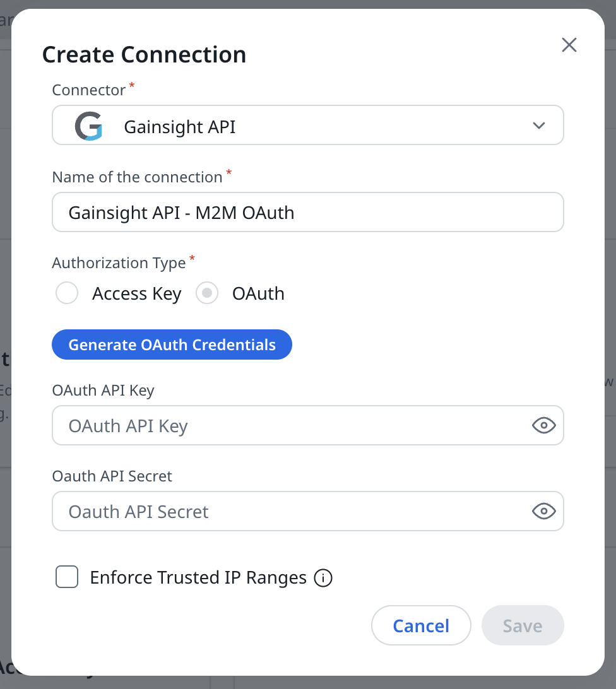Click the Authorization Type field label
Viewport: 616px width, 689px height.
119,262
